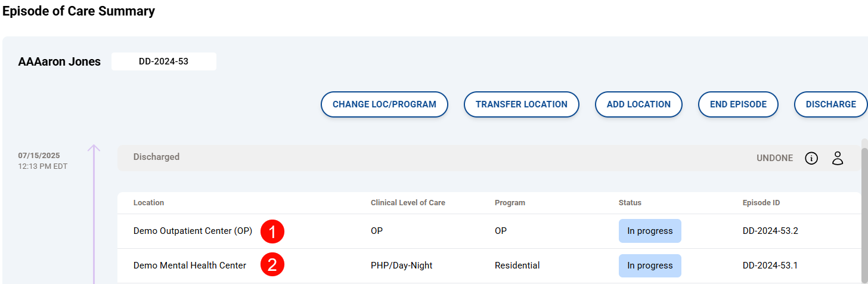Image resolution: width=868 pixels, height=284 pixels.
Task: Click the red badge numbered 1
Action: coord(272,231)
